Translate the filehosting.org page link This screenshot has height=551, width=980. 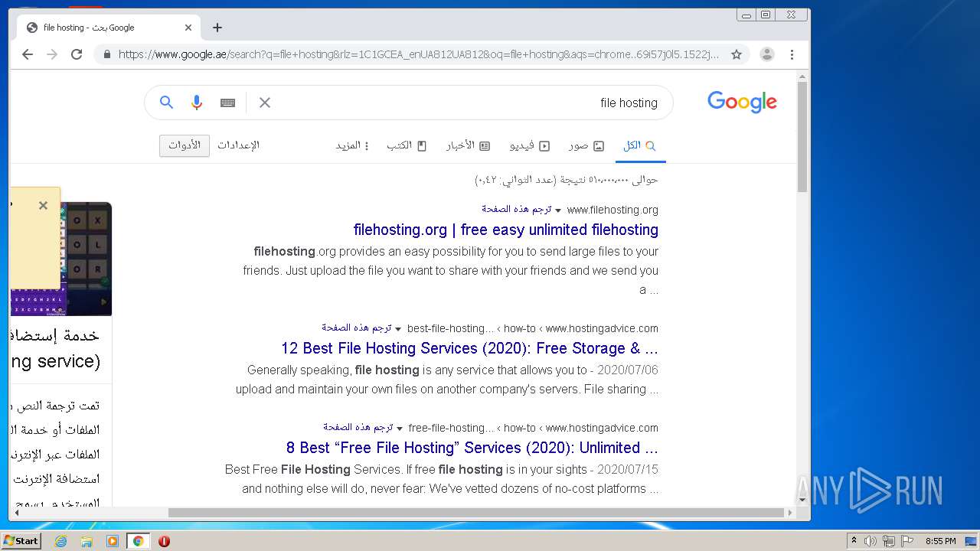point(517,209)
